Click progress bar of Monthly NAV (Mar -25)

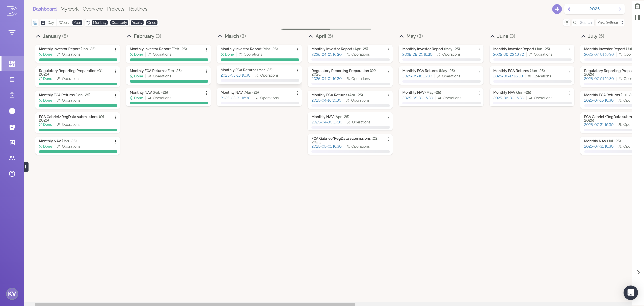tap(260, 103)
